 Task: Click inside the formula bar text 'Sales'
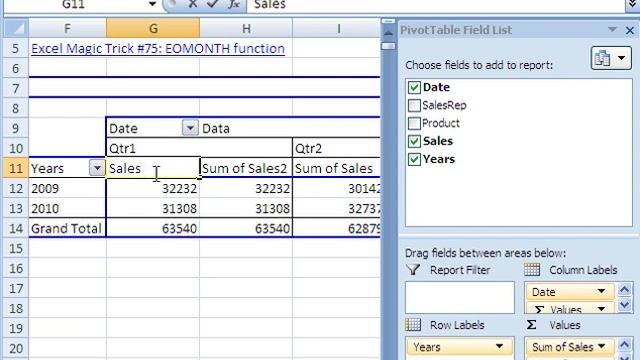269,4
